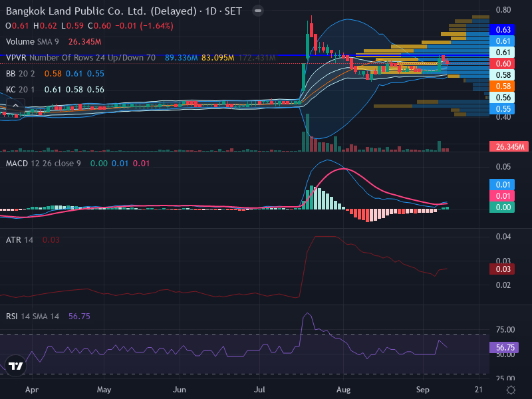Viewport: 532px width, 399px height.
Task: Click Bangkok Land Public Co. Ltd. title
Action: [76, 11]
